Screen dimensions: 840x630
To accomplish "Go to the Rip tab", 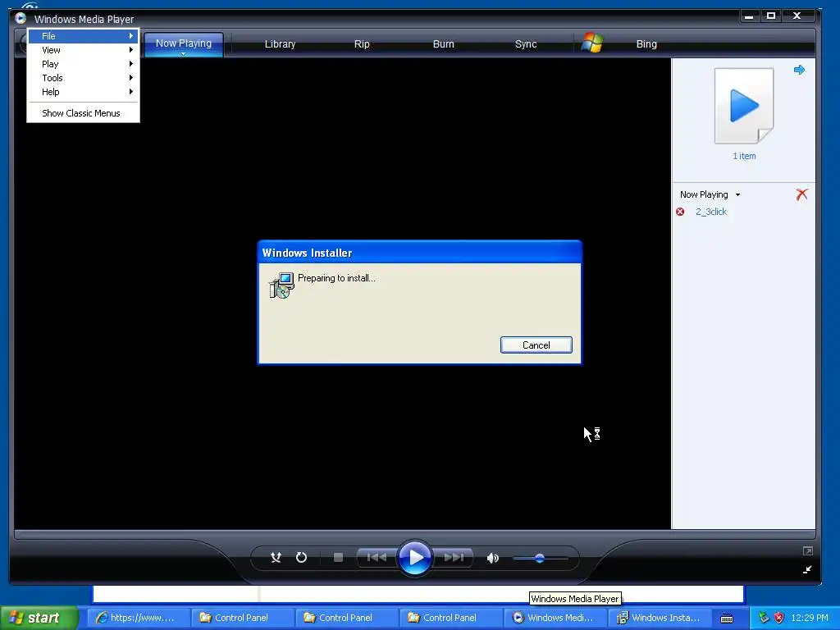I will click(x=362, y=44).
